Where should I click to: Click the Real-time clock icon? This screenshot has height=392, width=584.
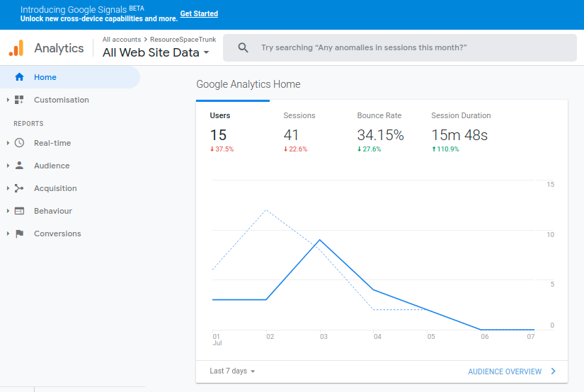click(19, 143)
